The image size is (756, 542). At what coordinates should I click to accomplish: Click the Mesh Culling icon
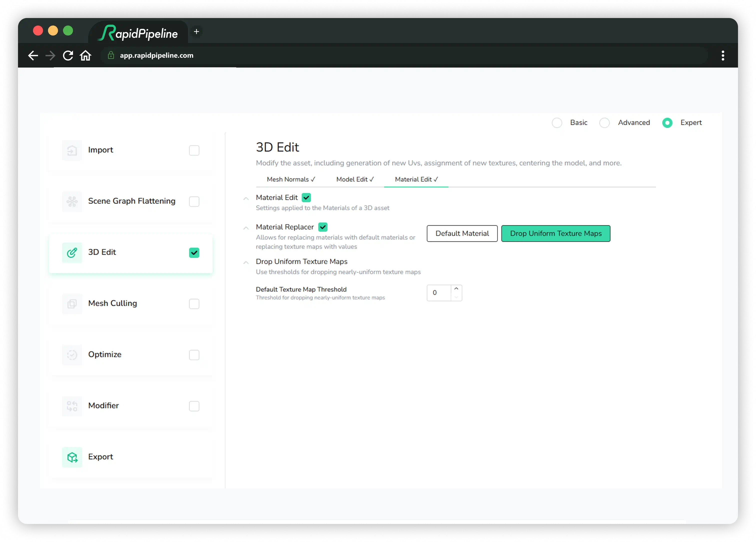(72, 304)
